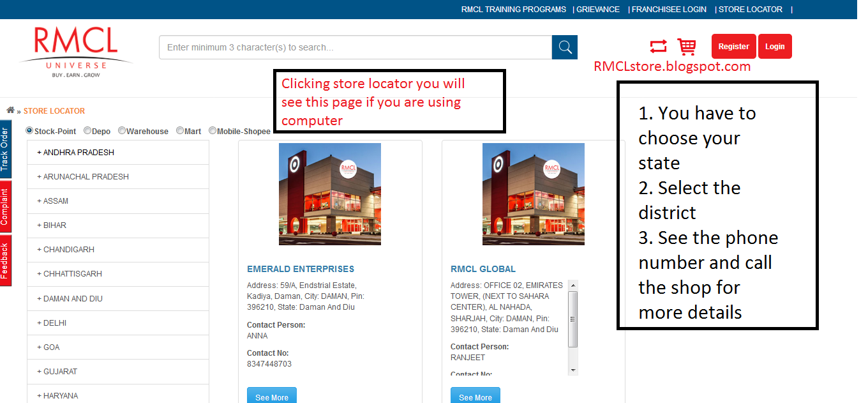Select the Depo radio button
This screenshot has height=403, width=868.
point(87,130)
